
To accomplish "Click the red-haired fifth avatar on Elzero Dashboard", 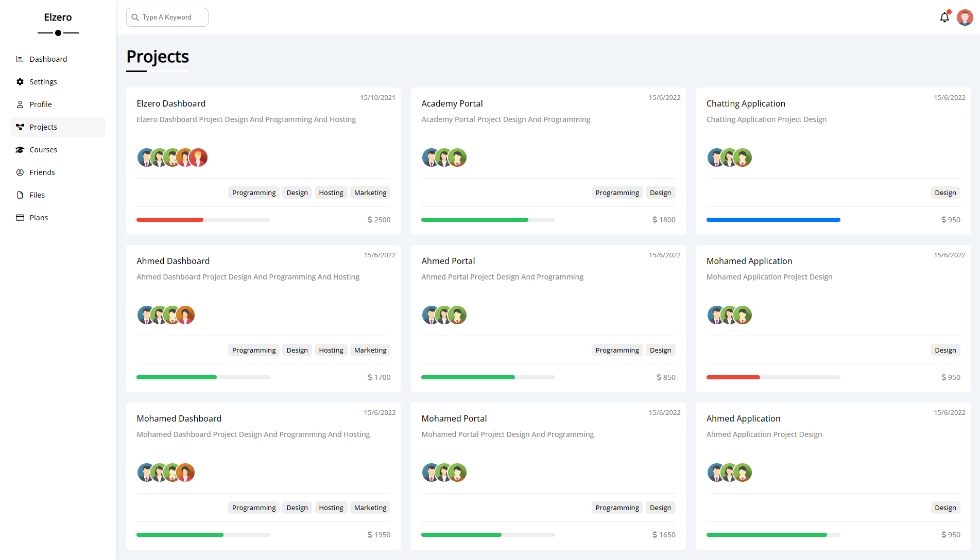I will pos(198,157).
